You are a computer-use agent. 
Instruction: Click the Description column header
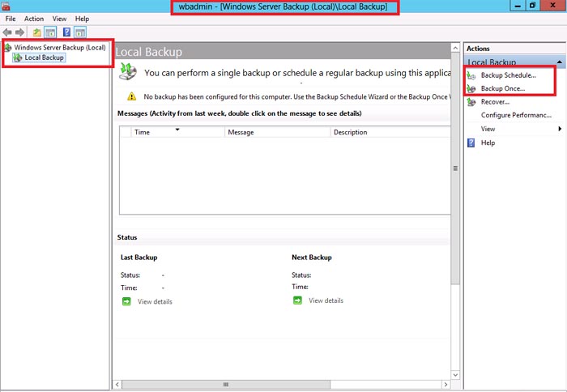[x=390, y=132]
